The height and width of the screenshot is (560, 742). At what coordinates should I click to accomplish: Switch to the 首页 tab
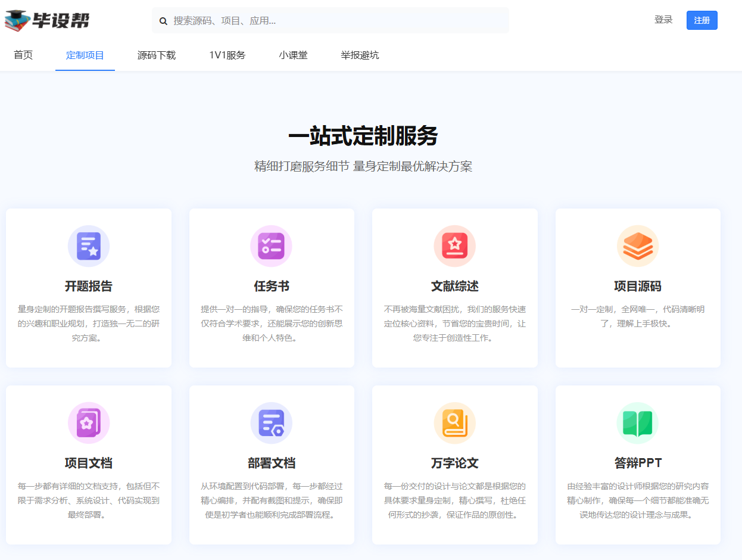click(23, 55)
